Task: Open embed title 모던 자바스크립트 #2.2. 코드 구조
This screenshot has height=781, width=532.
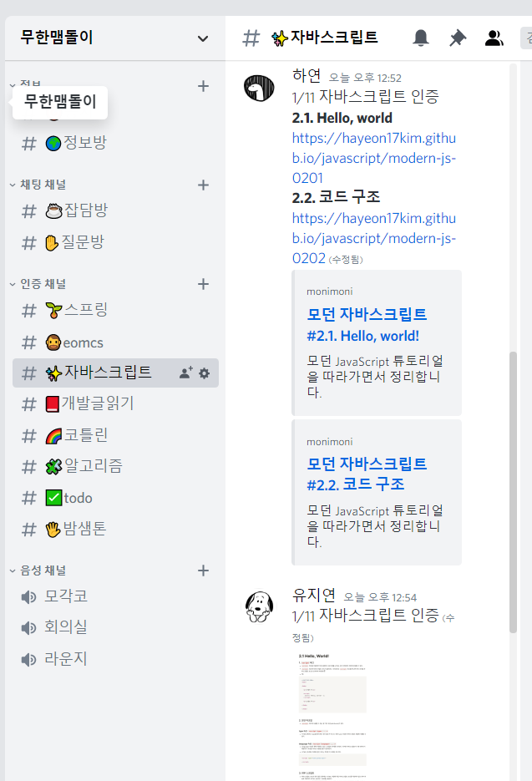Action: coord(367,474)
